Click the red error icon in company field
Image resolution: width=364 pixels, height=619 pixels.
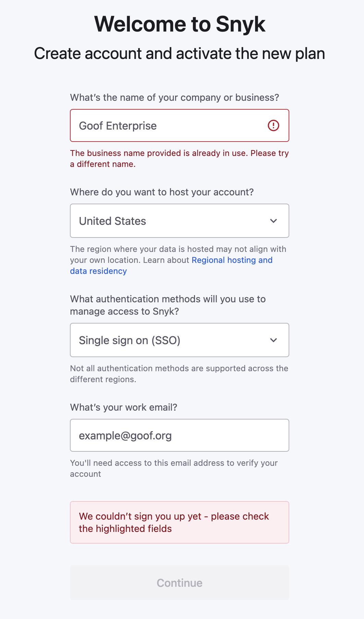[273, 125]
